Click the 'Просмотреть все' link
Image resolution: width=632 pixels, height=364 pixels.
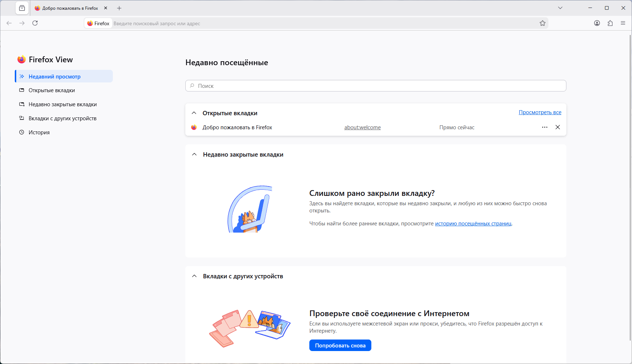(540, 112)
